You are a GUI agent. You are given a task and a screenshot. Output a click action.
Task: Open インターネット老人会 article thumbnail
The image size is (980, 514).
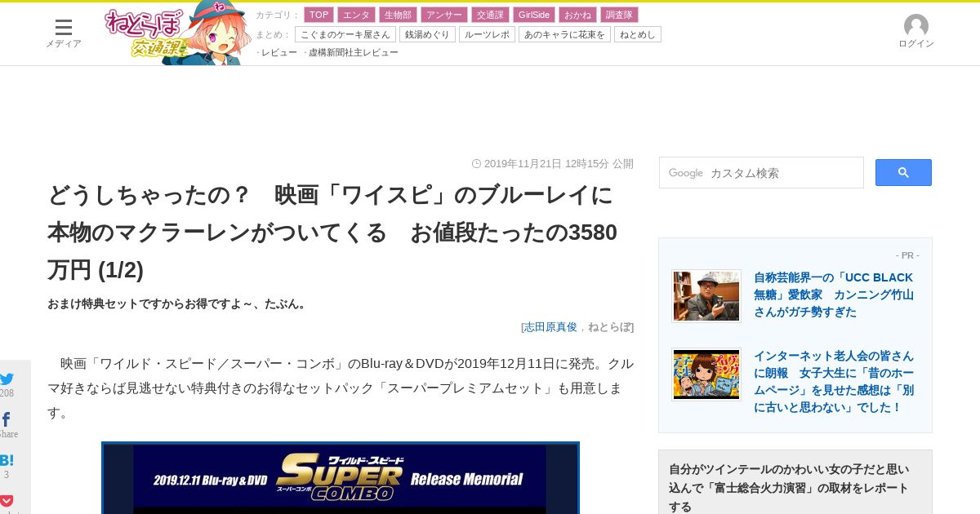pos(706,374)
